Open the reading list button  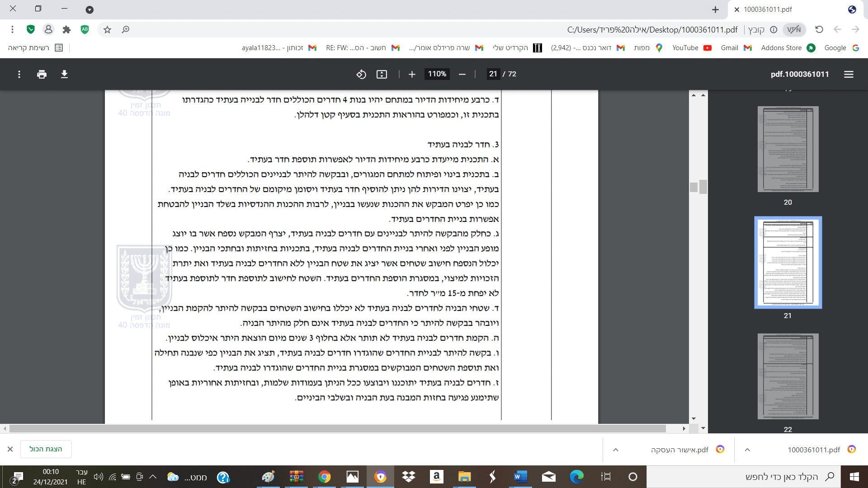[35, 48]
